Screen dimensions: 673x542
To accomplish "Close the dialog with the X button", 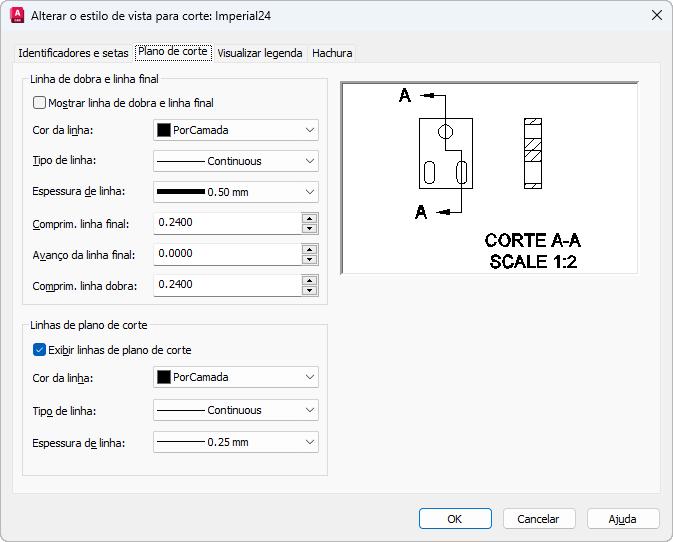I will [x=657, y=16].
